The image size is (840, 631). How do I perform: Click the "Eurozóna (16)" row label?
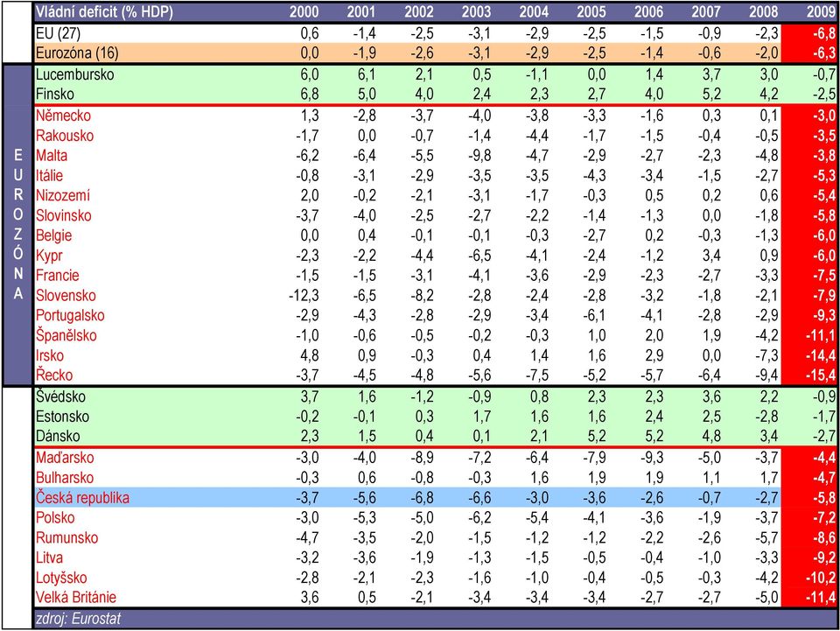(x=77, y=53)
